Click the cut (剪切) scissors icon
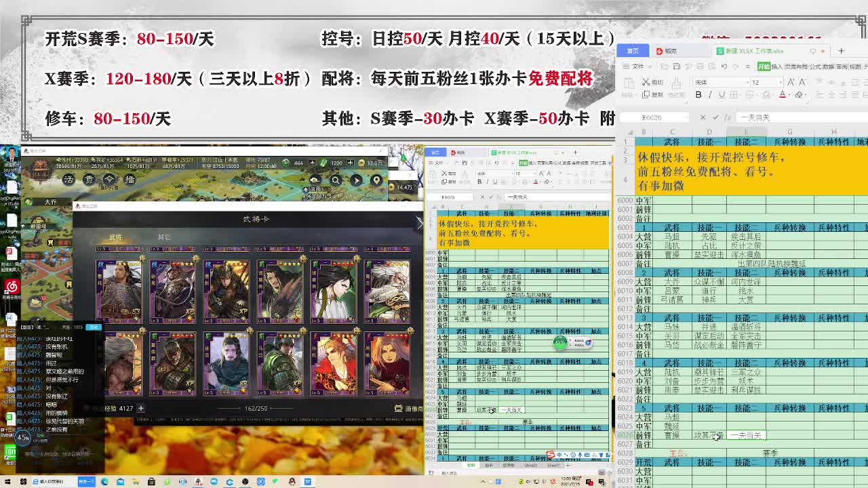 [x=646, y=82]
